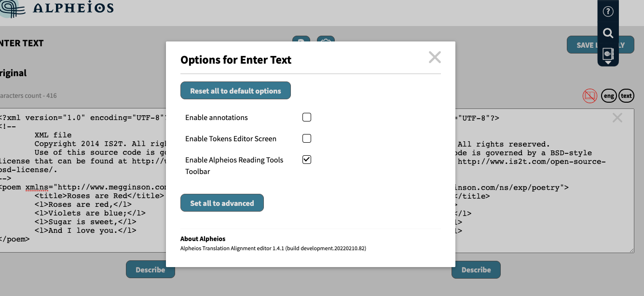
Task: Expand the arrow below the lexicon icon
Action: (x=608, y=63)
